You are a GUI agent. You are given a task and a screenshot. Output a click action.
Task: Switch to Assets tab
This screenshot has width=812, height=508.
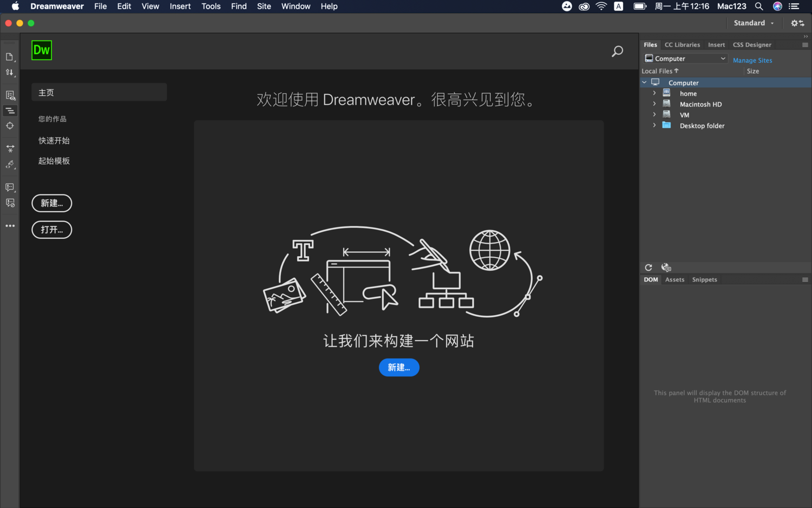[675, 279]
